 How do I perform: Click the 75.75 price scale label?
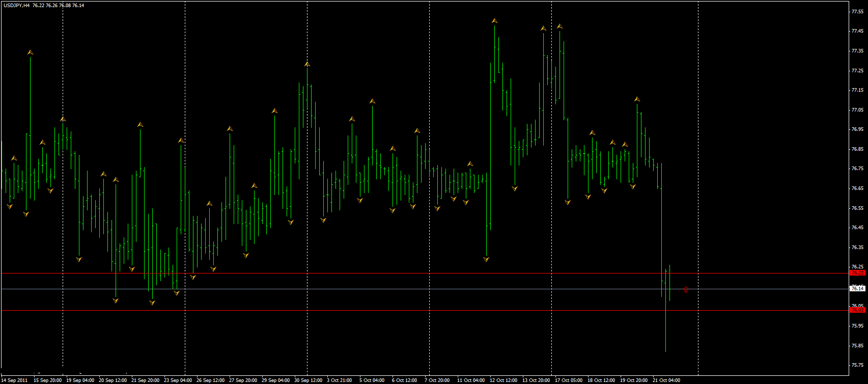pos(857,365)
